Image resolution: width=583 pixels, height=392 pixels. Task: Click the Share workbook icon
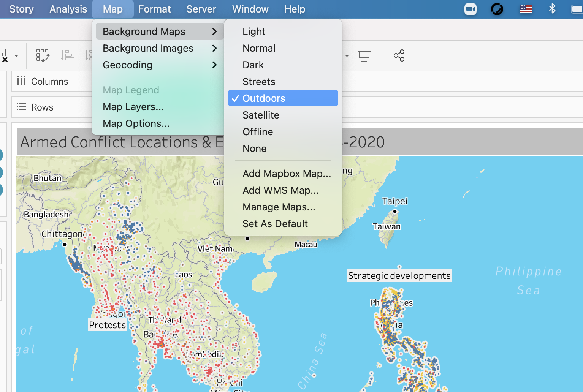click(x=399, y=55)
